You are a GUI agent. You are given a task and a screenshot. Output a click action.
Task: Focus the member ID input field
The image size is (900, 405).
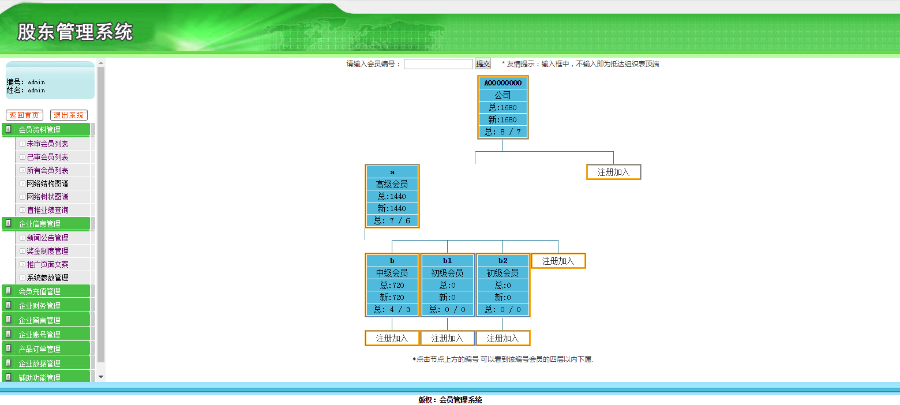tap(439, 64)
